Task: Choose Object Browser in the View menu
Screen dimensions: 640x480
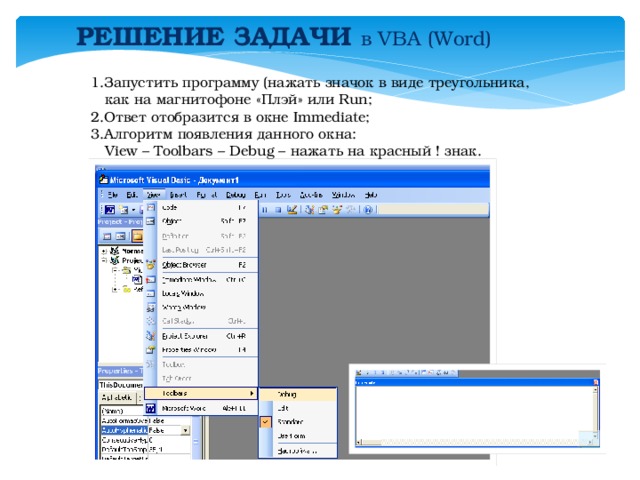Action: tap(202, 265)
